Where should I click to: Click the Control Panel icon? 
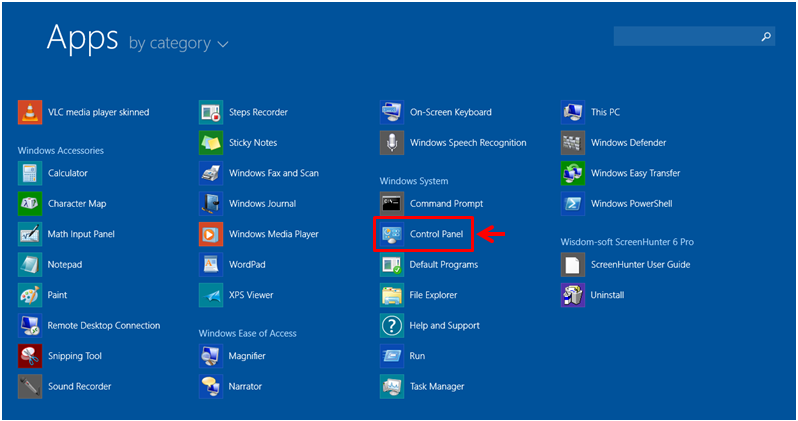[x=392, y=234]
